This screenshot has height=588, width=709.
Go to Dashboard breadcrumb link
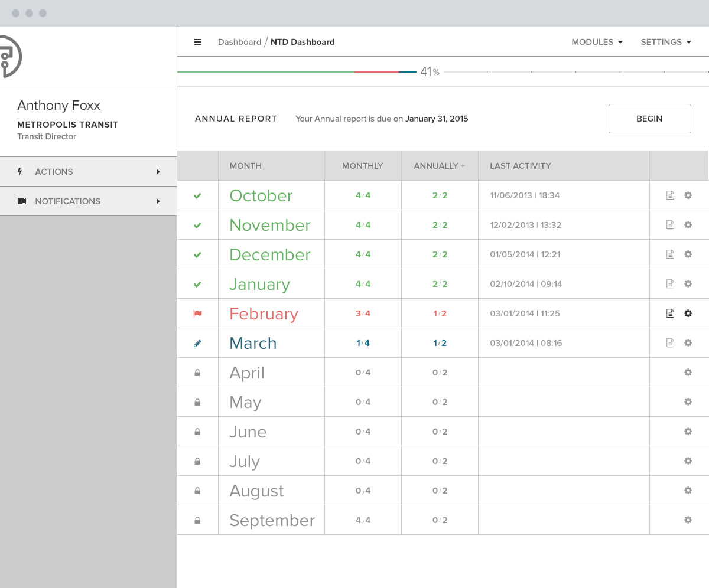click(239, 42)
